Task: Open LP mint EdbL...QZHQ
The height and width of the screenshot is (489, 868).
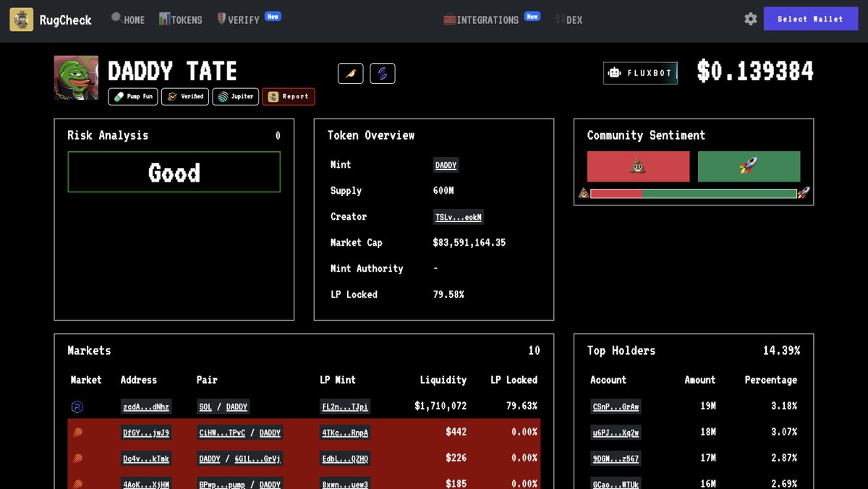Action: (345, 459)
